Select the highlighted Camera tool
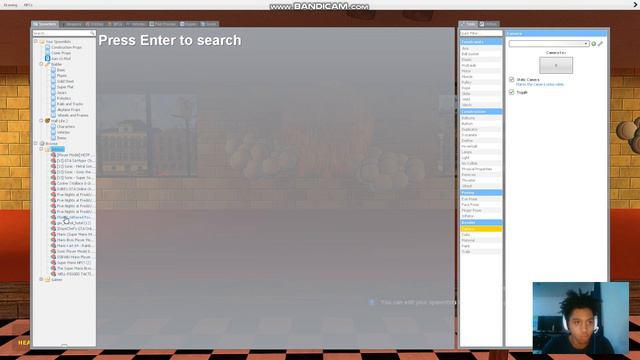The height and width of the screenshot is (360, 640). point(481,229)
